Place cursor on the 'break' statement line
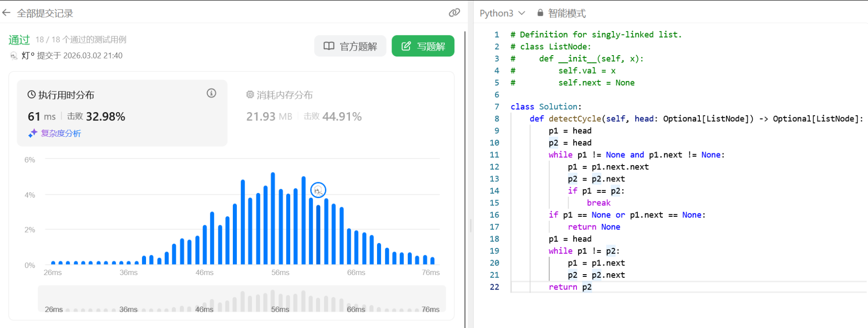The height and width of the screenshot is (328, 868). (599, 203)
